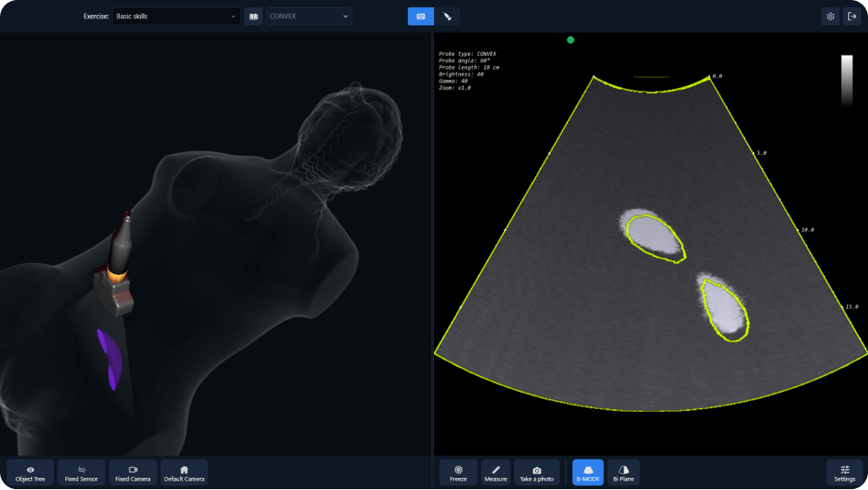Switch to the probe control mode tab
The width and height of the screenshot is (868, 490).
click(x=447, y=17)
